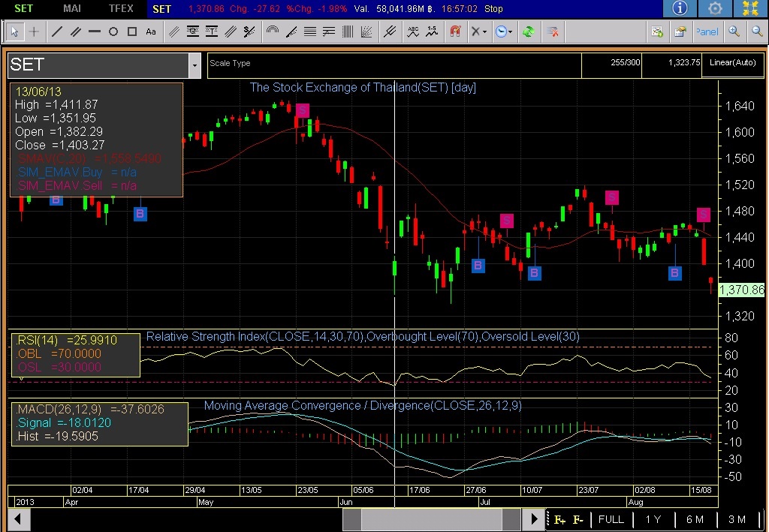Choose the ABC wave labeling tool

tap(414, 32)
